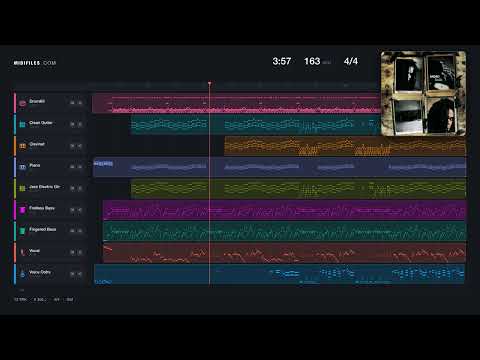
Task: Mute the Piano track
Action: [x=72, y=167]
